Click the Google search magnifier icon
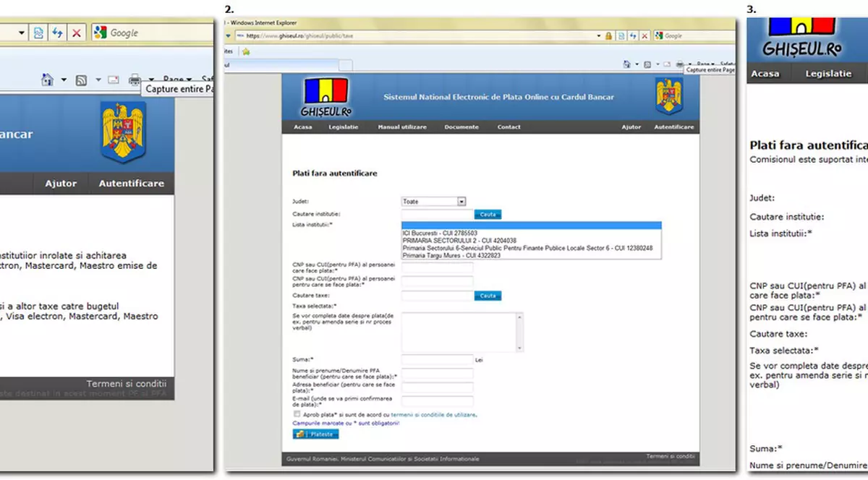868x480 pixels. (101, 33)
